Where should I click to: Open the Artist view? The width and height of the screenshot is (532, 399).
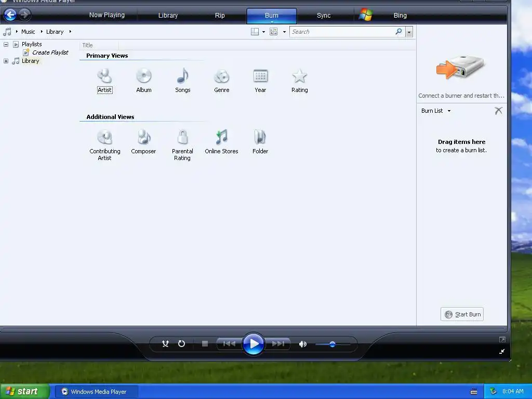click(104, 81)
